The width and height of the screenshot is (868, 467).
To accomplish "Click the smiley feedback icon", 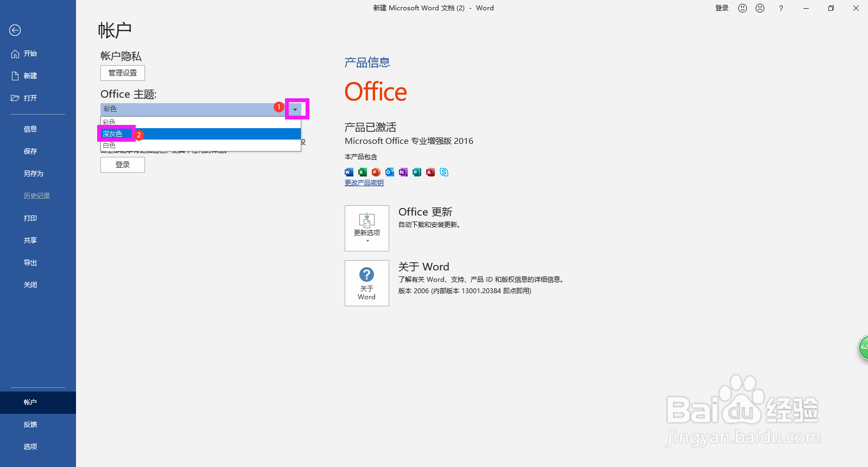I will [x=743, y=8].
